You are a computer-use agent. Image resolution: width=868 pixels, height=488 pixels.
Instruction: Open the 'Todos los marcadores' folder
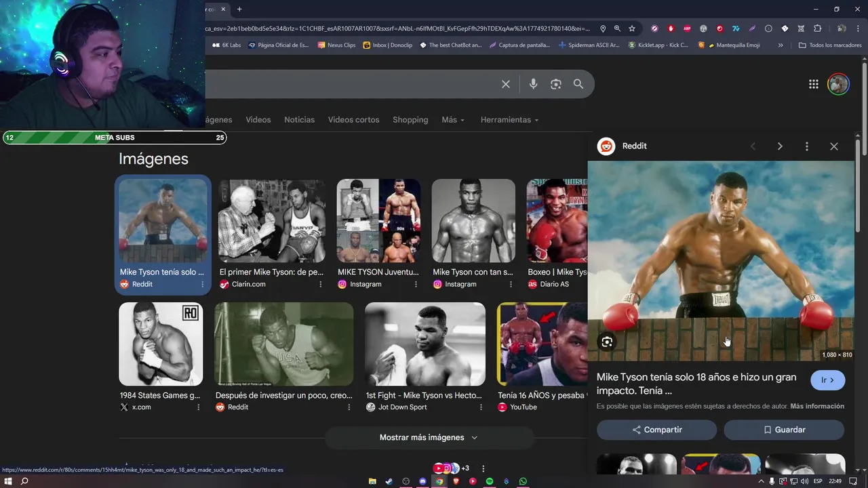point(830,45)
